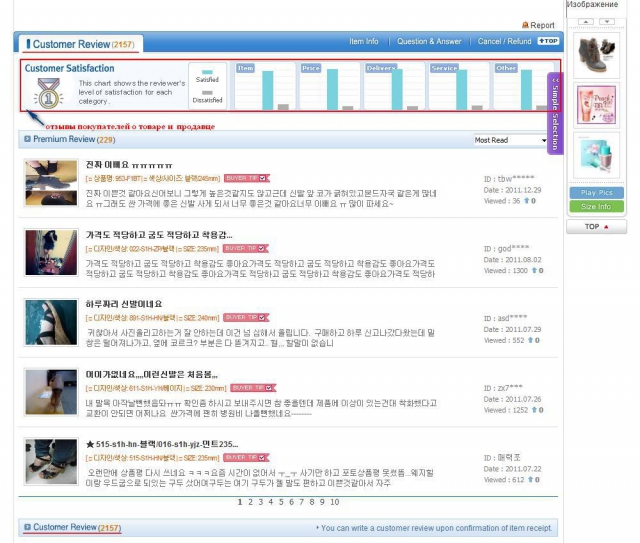640x543 pixels.
Task: Open the boots thumbnail in sidebar
Action: (596, 56)
